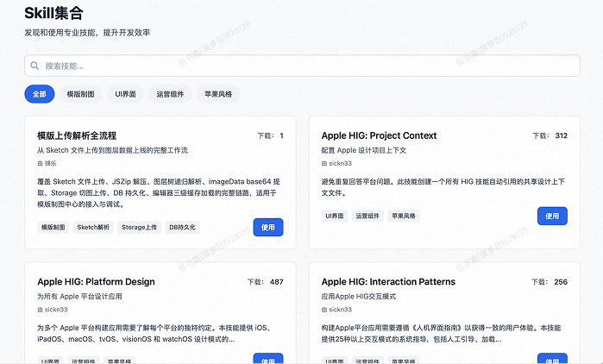Open the 模版上传解析全流程 card title
This screenshot has height=364, width=603.
pyautogui.click(x=77, y=135)
